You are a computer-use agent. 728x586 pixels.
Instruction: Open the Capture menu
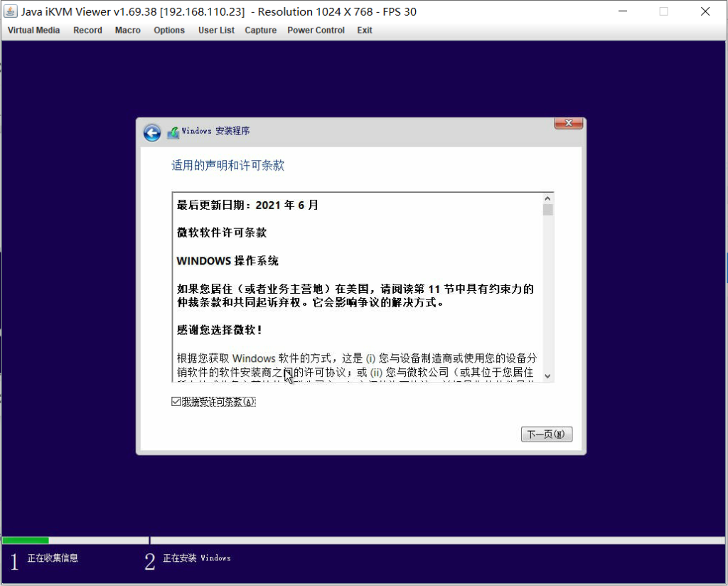click(260, 31)
